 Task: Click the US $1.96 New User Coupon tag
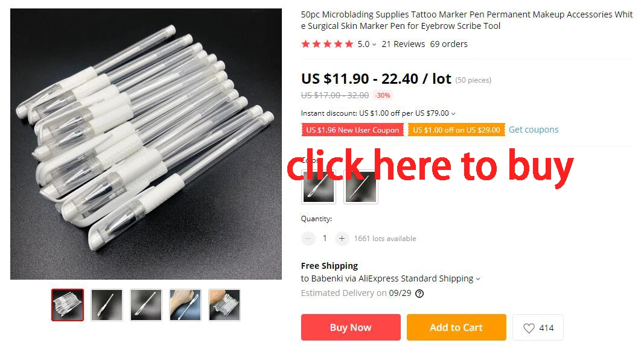coord(352,130)
